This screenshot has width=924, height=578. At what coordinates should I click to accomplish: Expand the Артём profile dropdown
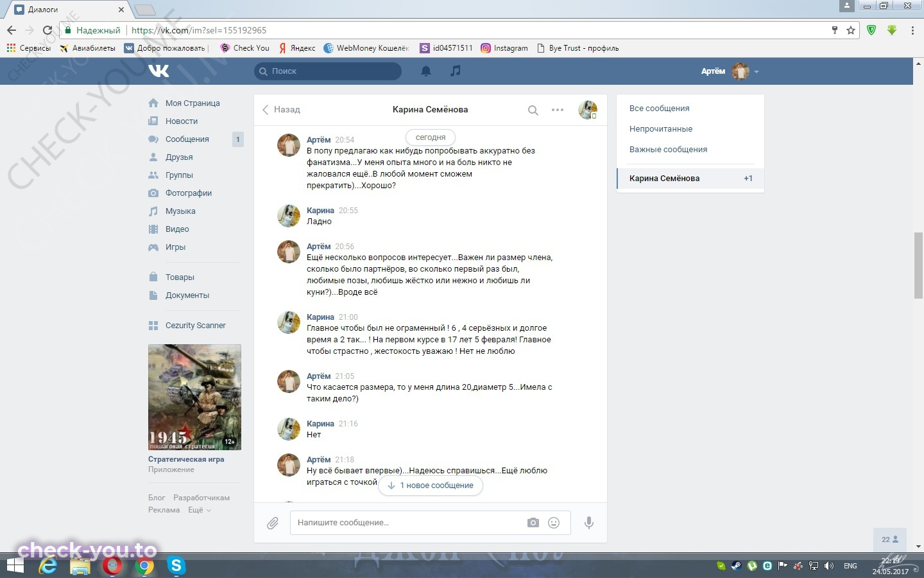730,71
